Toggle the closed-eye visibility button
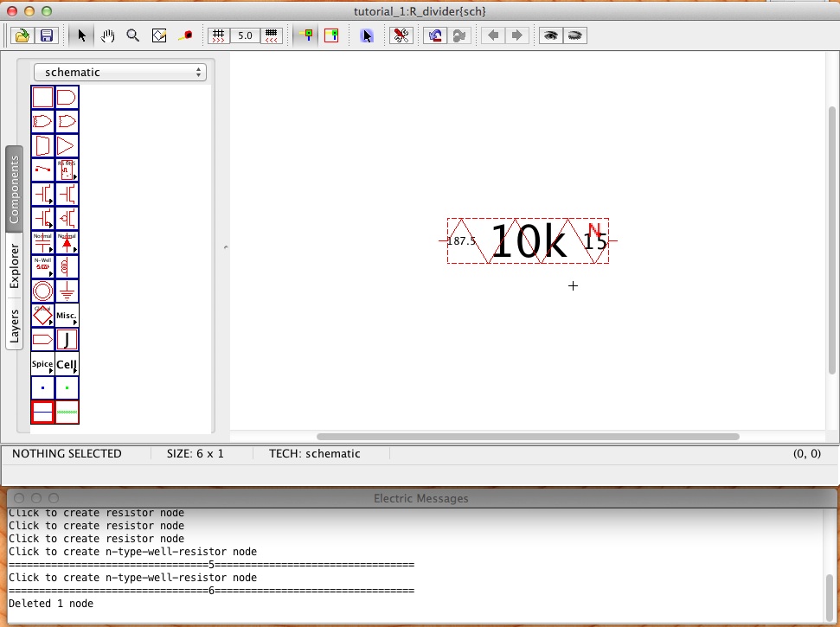840x627 pixels. (574, 35)
